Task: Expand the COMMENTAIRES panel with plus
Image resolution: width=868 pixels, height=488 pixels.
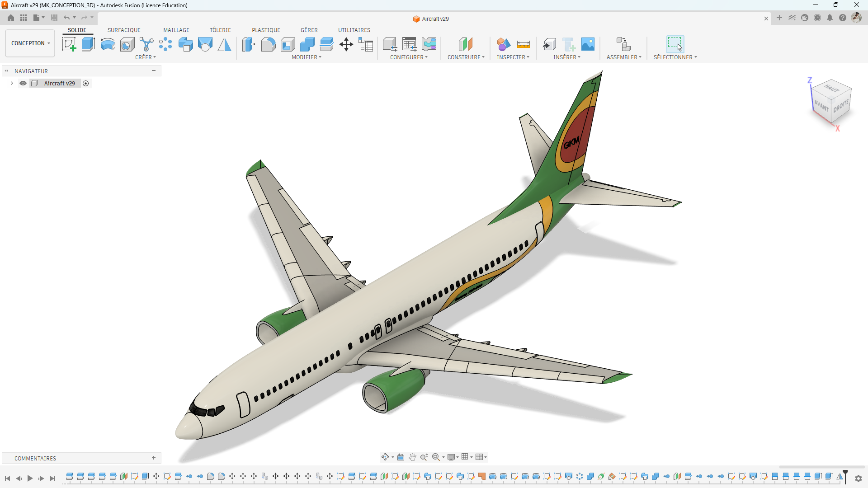Action: click(x=154, y=458)
